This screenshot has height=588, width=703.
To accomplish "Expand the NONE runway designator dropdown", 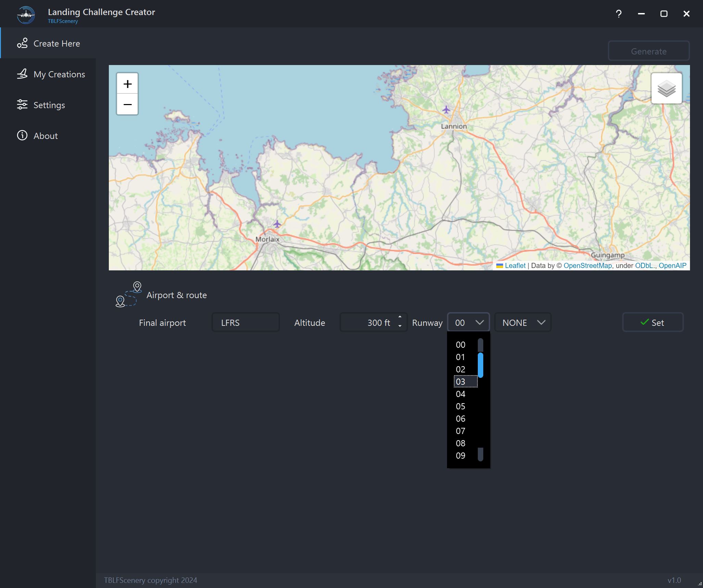I will click(x=523, y=322).
